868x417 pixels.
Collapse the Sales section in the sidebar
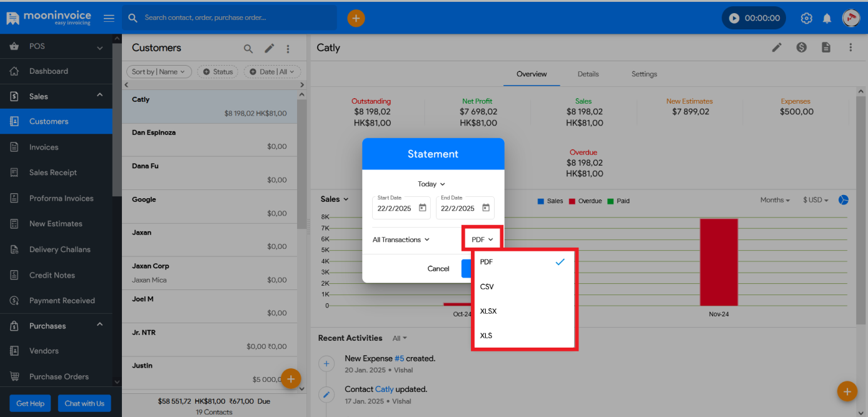click(100, 95)
